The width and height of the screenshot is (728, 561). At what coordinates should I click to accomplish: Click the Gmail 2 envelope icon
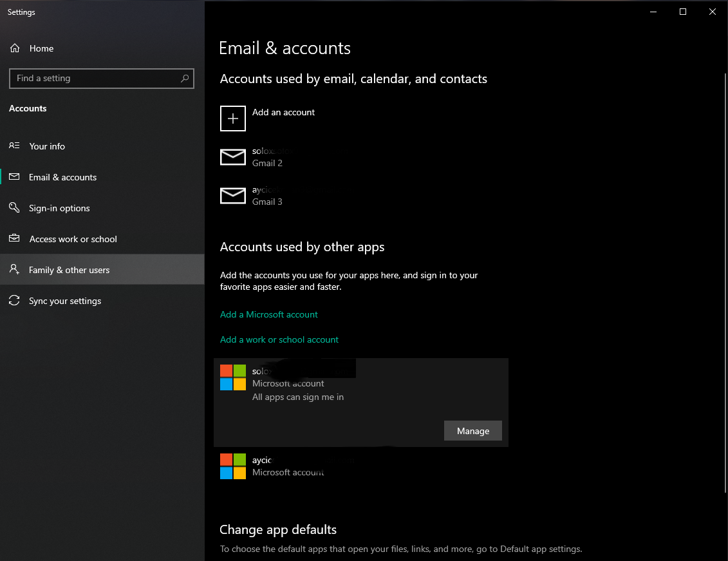232,157
